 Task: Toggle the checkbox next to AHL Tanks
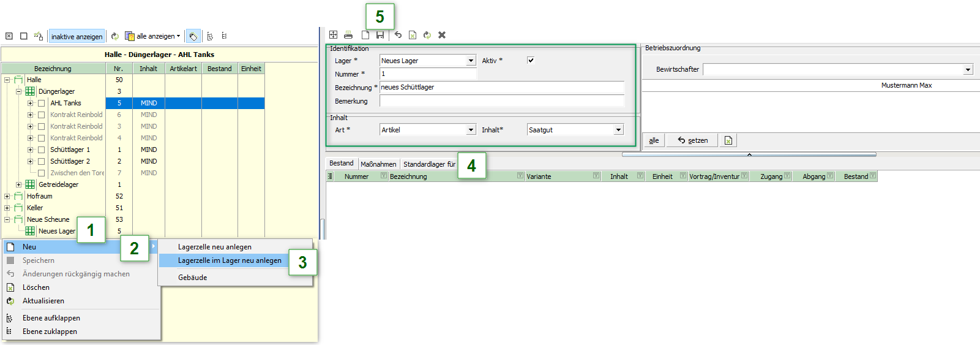click(42, 103)
